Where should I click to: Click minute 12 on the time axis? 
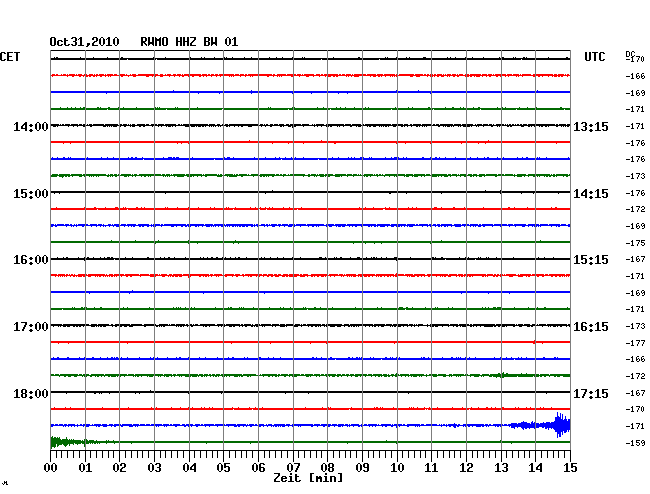(466, 467)
